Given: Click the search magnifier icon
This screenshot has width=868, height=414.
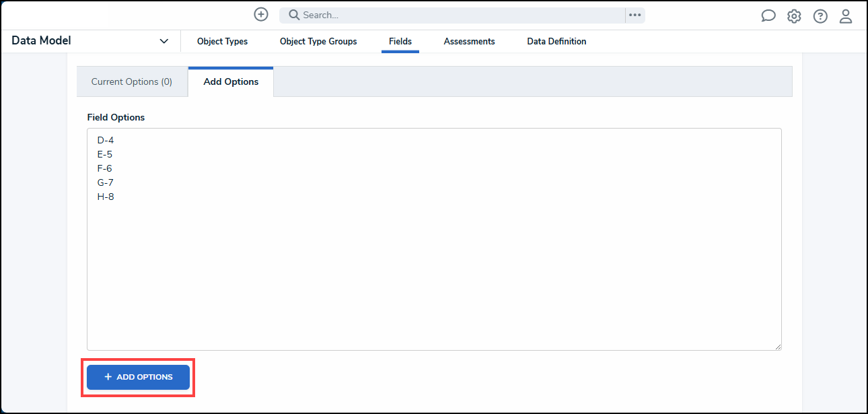Looking at the screenshot, I should tap(293, 14).
